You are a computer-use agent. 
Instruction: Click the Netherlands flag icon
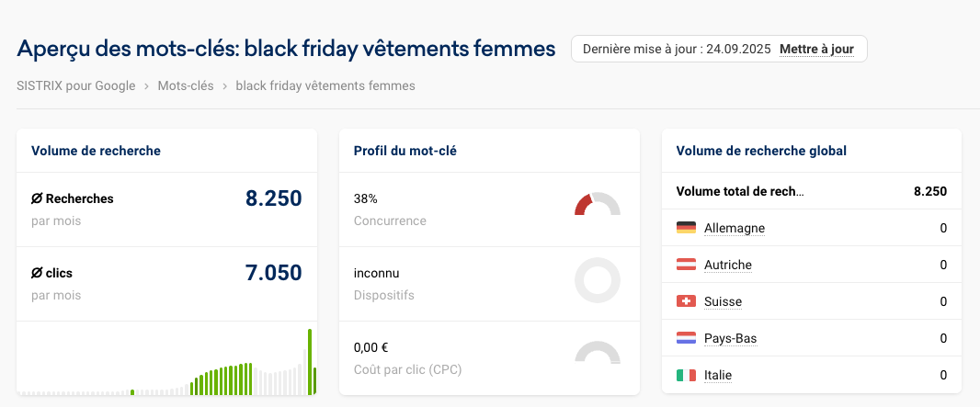(686, 338)
